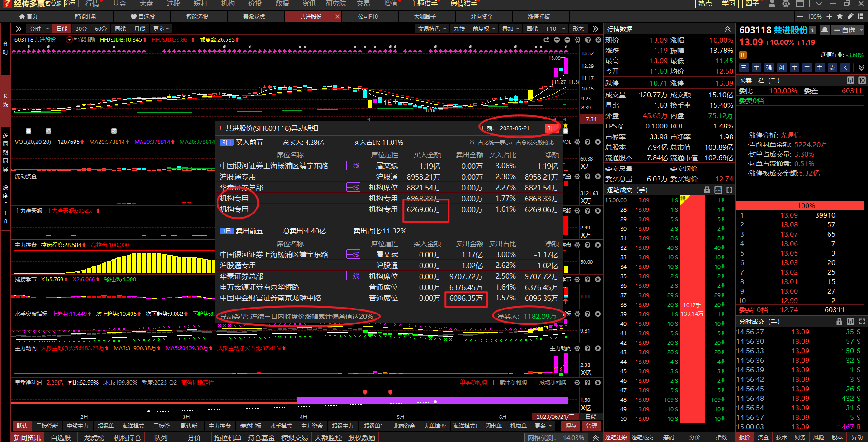The image size is (868, 442).
Task: Click the panel layout icon at top right
Action: pos(861,16)
